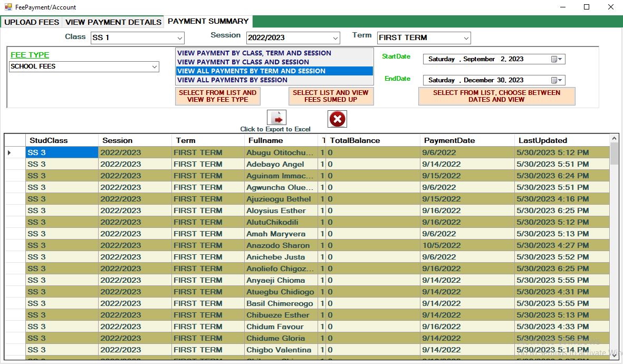
Task: Click the StartDate field Saturday, September 2, 2023
Action: [494, 59]
